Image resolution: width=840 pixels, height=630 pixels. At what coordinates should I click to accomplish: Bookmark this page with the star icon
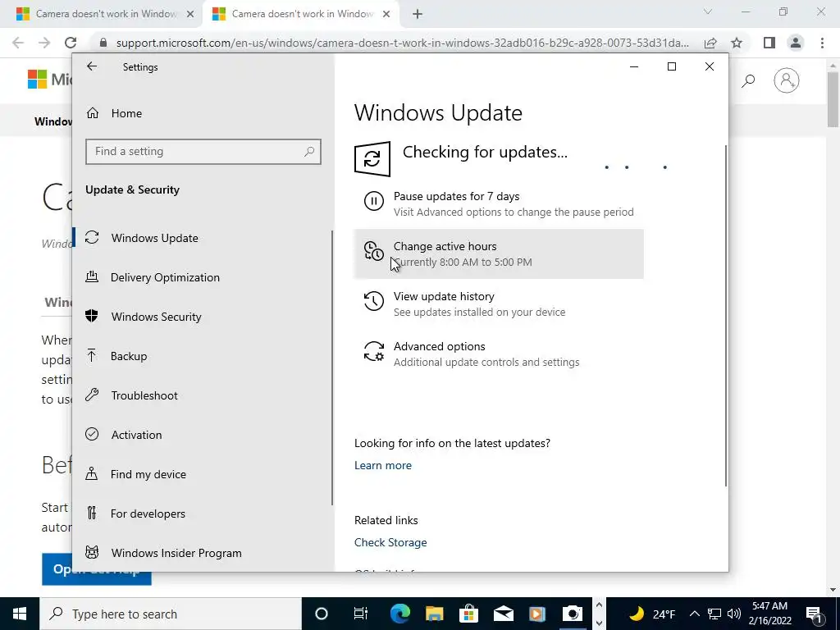point(737,43)
